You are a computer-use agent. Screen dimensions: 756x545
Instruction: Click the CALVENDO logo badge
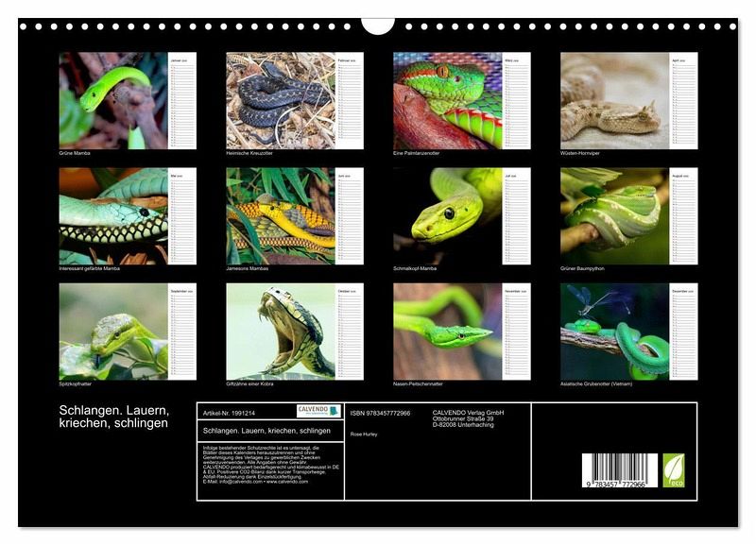[x=319, y=411]
